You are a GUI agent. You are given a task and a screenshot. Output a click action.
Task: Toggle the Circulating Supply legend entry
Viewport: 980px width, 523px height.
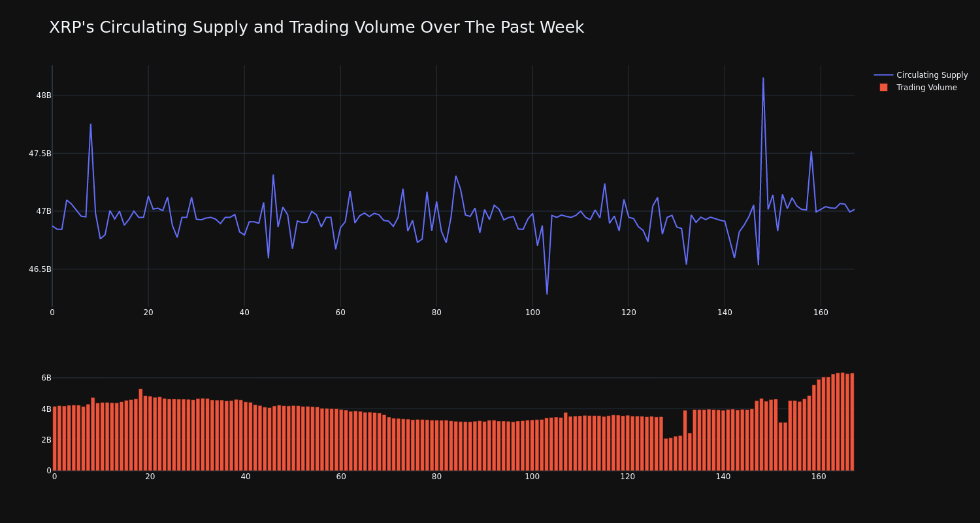point(921,75)
